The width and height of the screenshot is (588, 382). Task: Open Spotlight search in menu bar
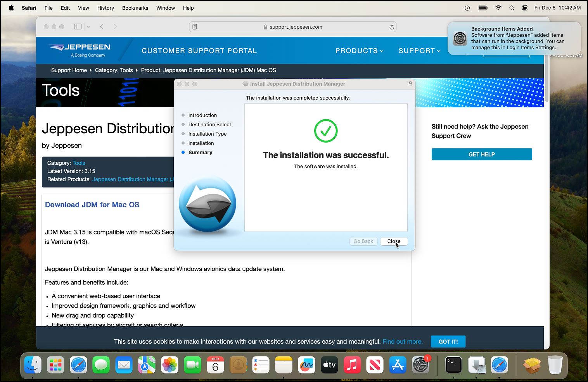(512, 8)
